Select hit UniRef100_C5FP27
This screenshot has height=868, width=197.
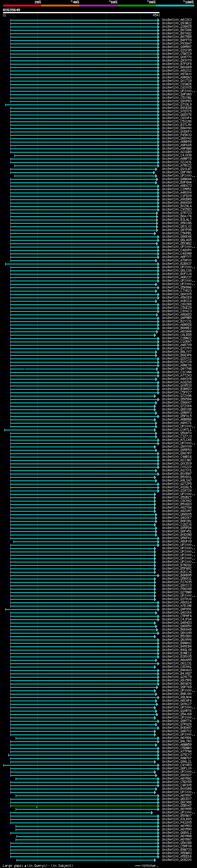pos(177,392)
